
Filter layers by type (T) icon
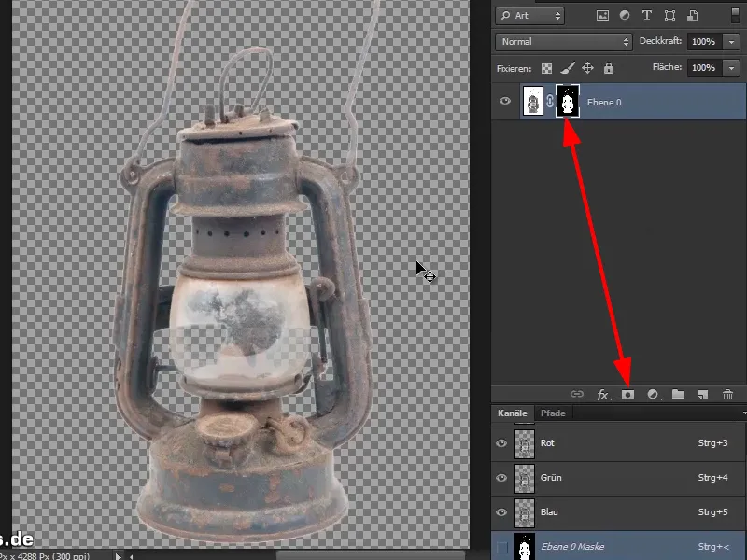pos(646,15)
